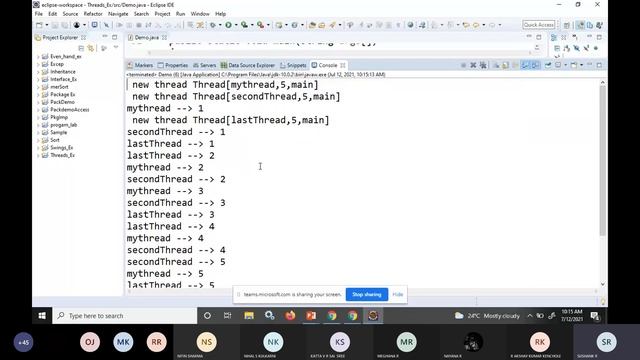Expand the Threads_Ex project

click(x=38, y=156)
